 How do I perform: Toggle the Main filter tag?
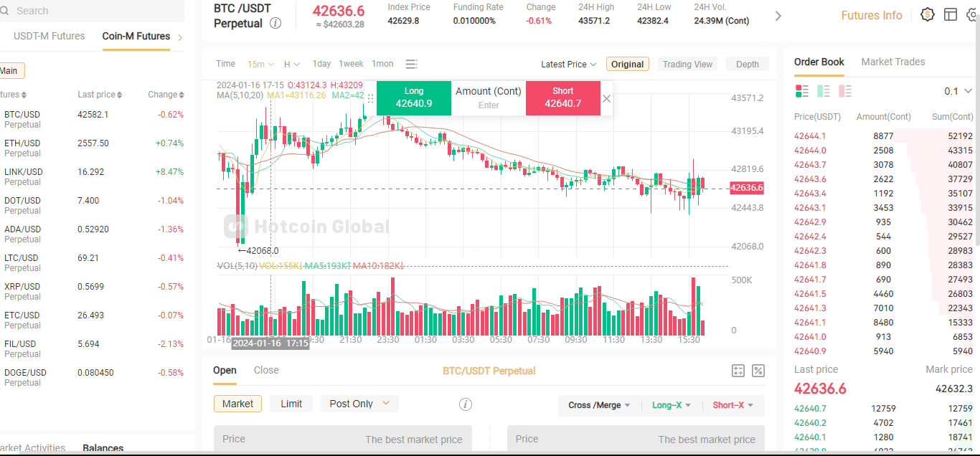click(x=10, y=71)
